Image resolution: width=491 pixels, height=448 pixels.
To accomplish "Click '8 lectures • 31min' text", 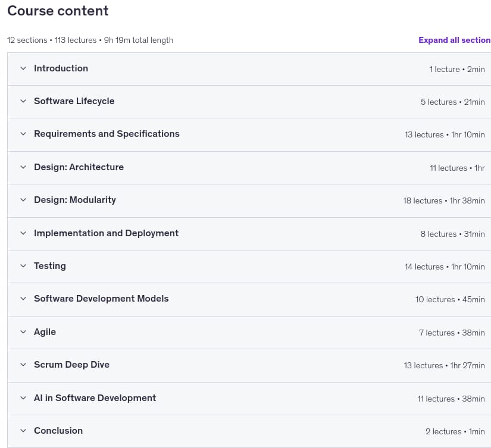I will pyautogui.click(x=453, y=234).
